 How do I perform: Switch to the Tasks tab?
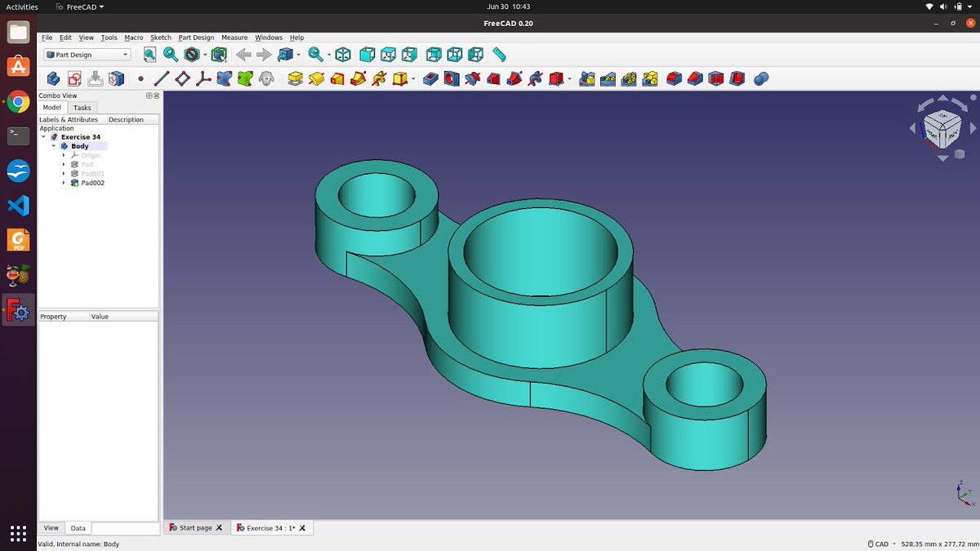click(x=82, y=108)
